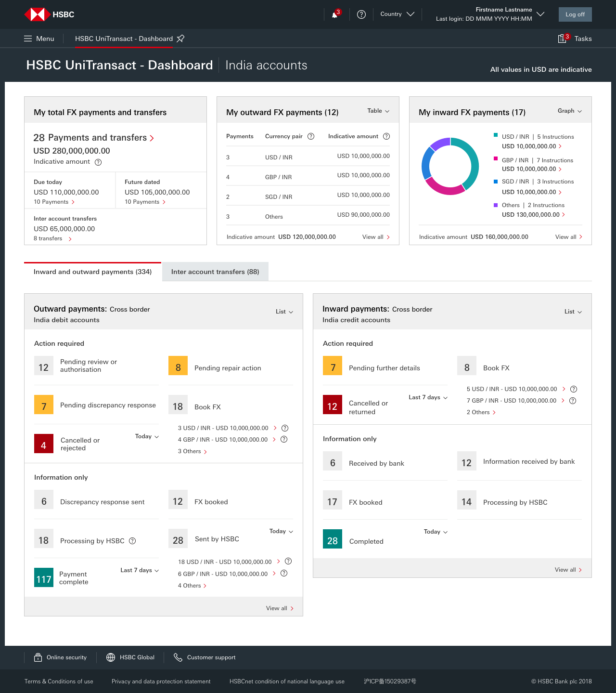Click info icon for 18 USD / INR row

[x=288, y=561]
